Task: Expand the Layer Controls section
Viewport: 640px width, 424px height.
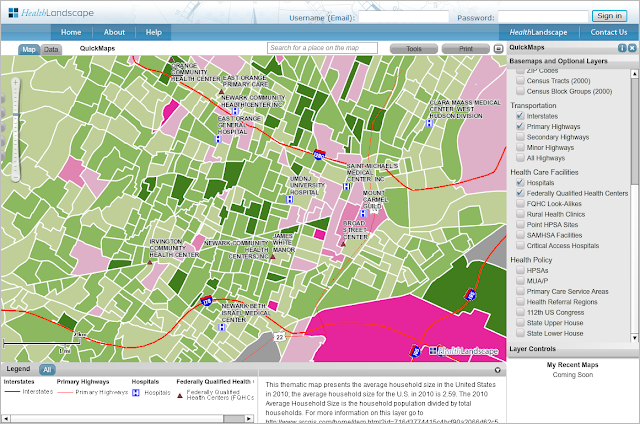Action: pos(573,349)
